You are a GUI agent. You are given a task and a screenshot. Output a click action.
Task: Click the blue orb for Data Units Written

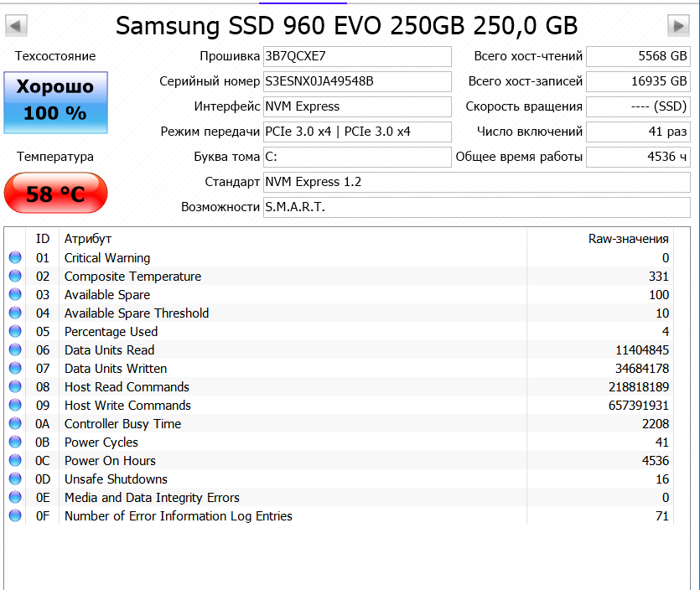[15, 369]
